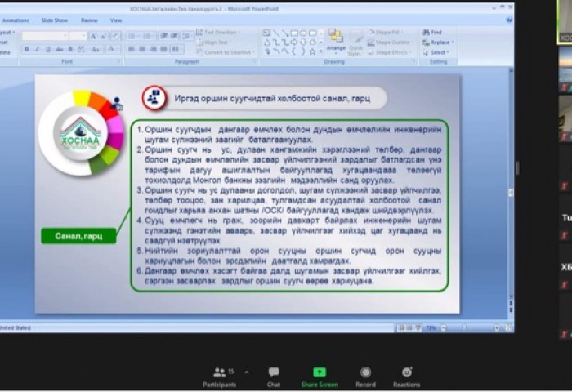Click the Grow Font icon

(x=93, y=36)
